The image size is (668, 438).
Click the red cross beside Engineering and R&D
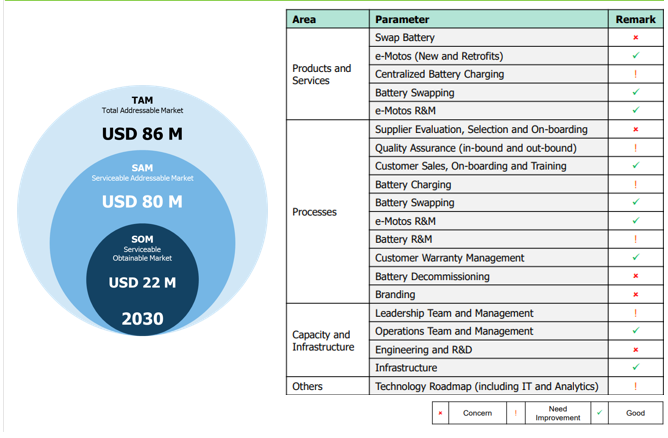tap(635, 350)
